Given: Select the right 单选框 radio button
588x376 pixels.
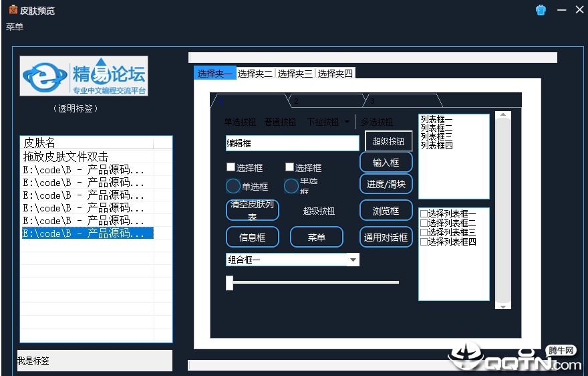Looking at the screenshot, I should click(291, 186).
